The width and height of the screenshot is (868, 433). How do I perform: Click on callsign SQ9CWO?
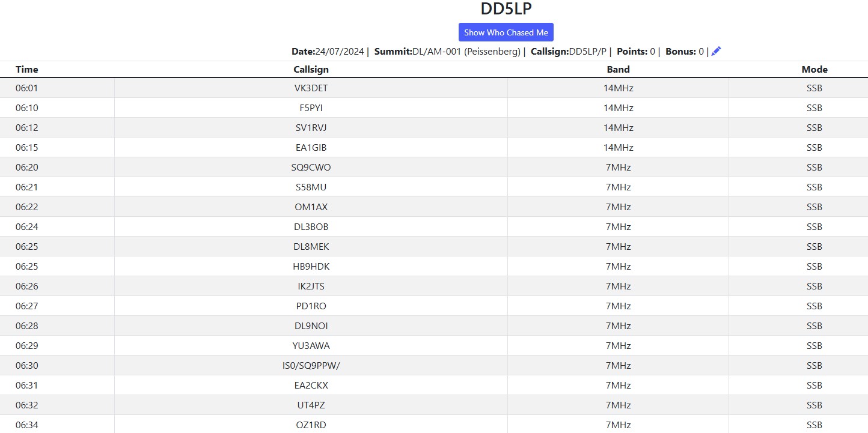click(311, 168)
